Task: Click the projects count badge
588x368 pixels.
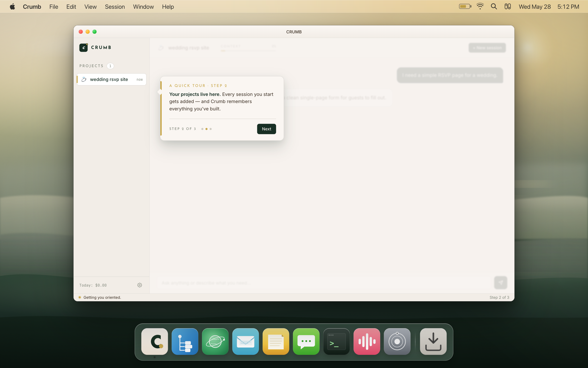Action: [x=110, y=66]
